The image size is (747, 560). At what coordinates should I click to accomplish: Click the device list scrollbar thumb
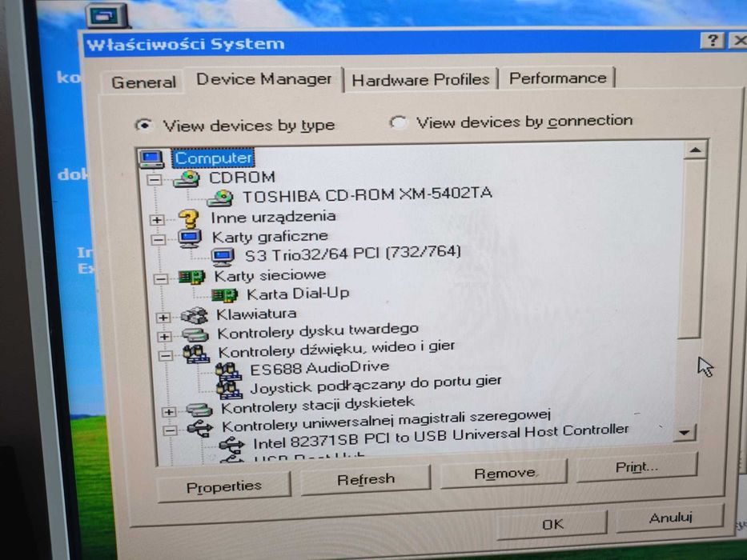pos(693,249)
